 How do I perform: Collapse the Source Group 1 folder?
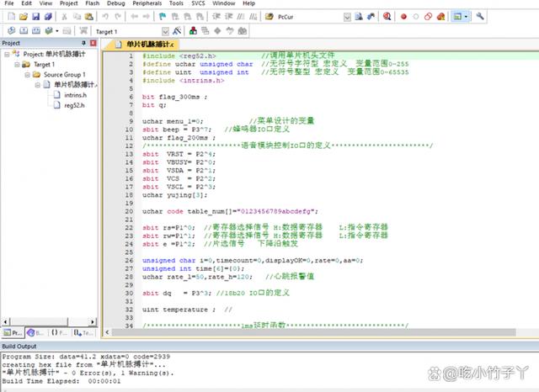27,74
